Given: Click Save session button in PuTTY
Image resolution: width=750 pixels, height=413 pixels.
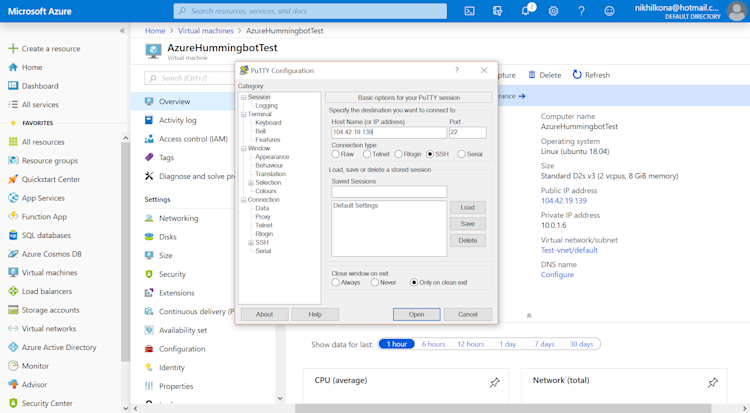Looking at the screenshot, I should [x=468, y=224].
